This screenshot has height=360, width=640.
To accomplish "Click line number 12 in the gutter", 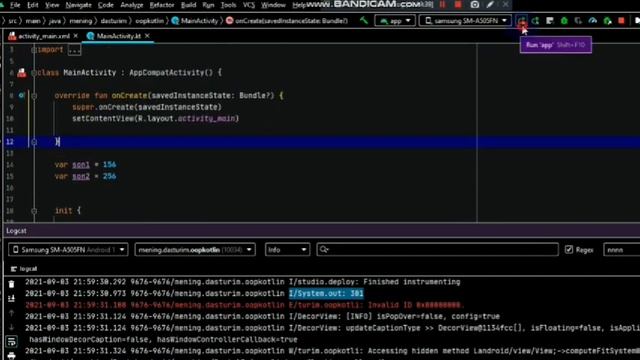I will point(10,142).
